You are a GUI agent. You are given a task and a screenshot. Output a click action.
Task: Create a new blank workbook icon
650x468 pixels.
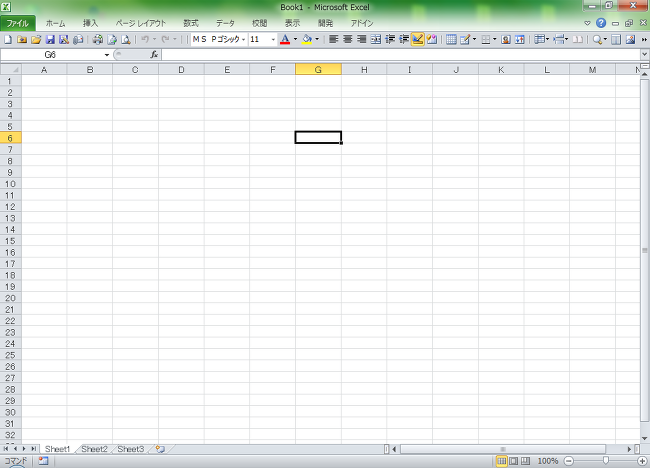(x=8, y=39)
